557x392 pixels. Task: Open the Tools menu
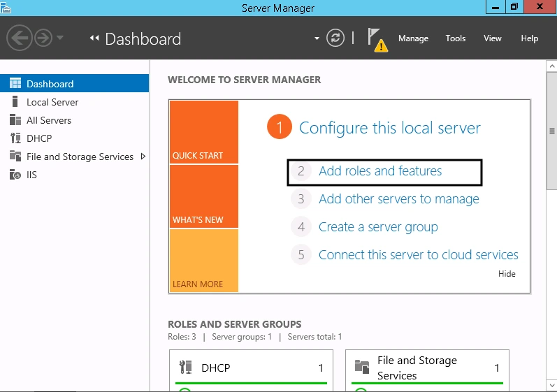point(456,38)
